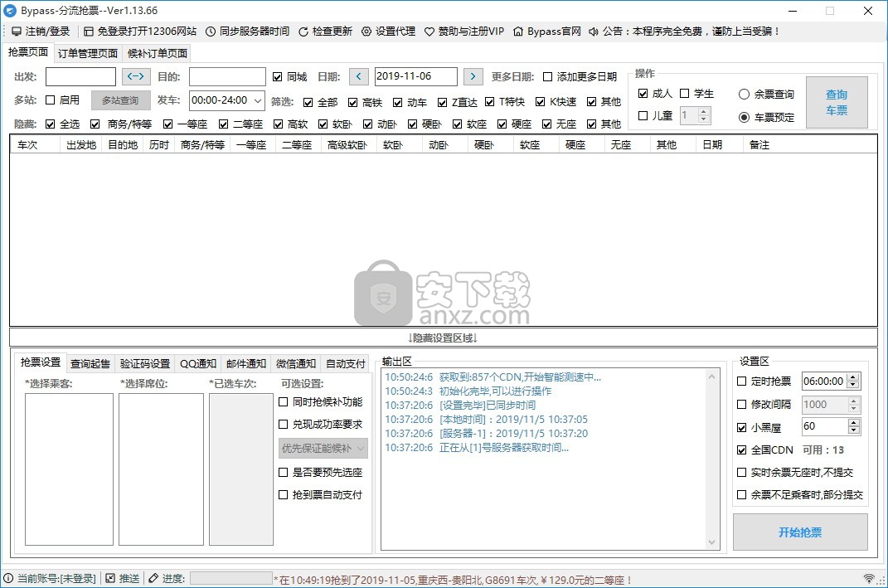
Task: Click the Bypass app logo in title bar
Action: 10,11
